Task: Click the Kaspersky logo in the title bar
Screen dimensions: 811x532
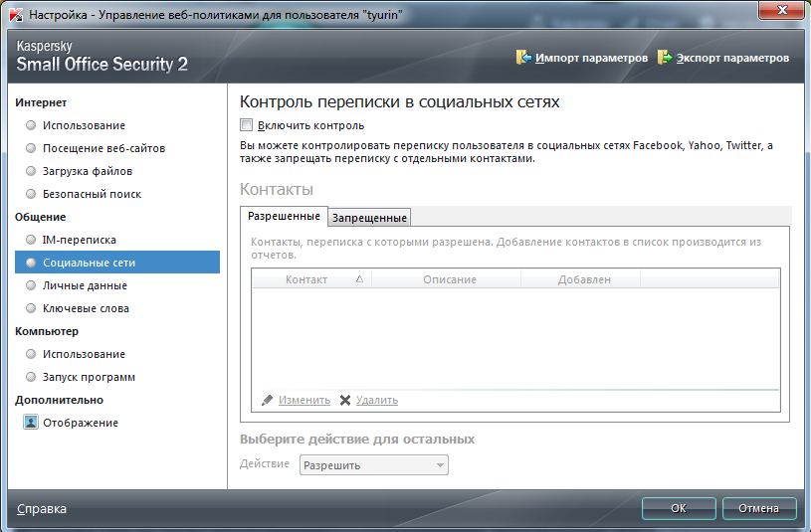Action: click(16, 15)
